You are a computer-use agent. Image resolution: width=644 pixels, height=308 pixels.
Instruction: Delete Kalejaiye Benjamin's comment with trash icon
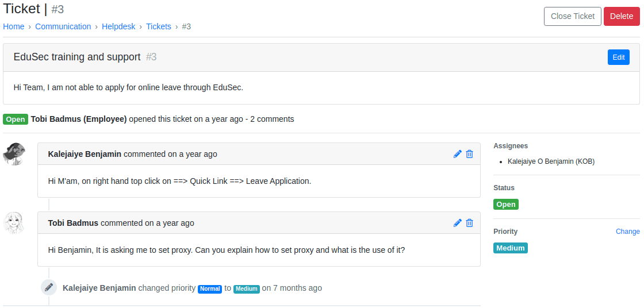[469, 154]
